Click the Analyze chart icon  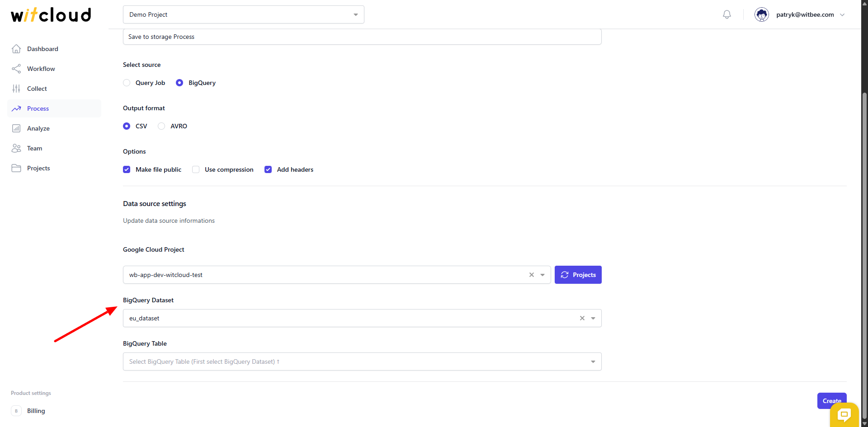pyautogui.click(x=16, y=128)
